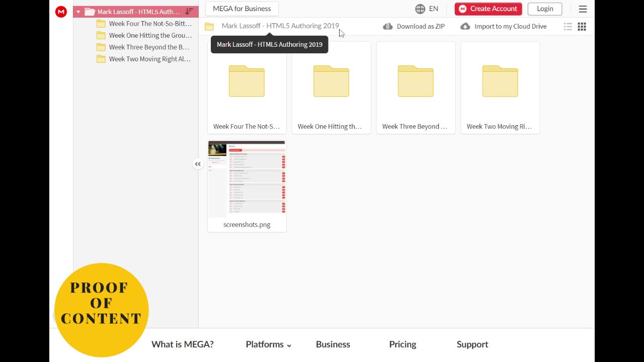Open Week Two Moving folder tile
The image size is (644, 362).
[501, 87]
